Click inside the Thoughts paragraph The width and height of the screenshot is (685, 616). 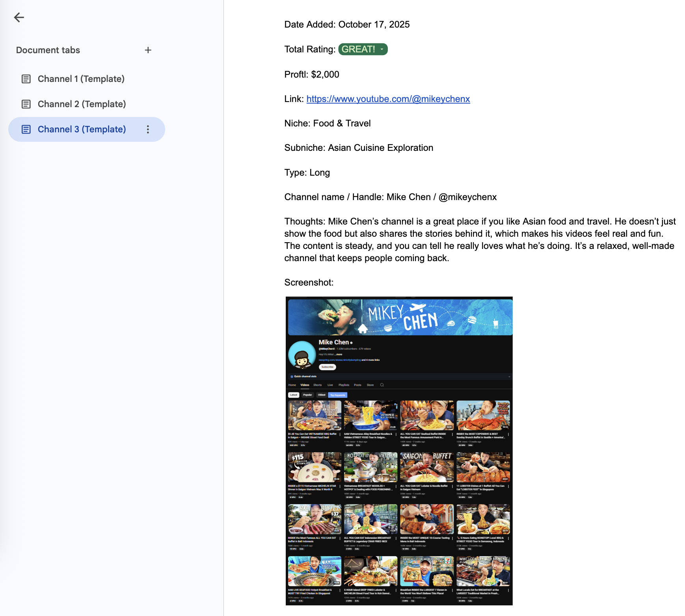click(480, 239)
